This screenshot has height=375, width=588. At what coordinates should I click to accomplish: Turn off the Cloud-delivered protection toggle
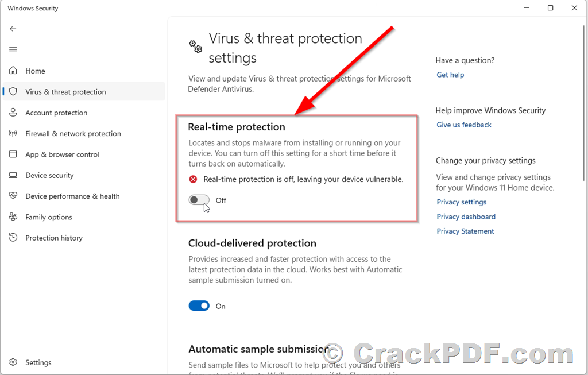pyautogui.click(x=199, y=306)
